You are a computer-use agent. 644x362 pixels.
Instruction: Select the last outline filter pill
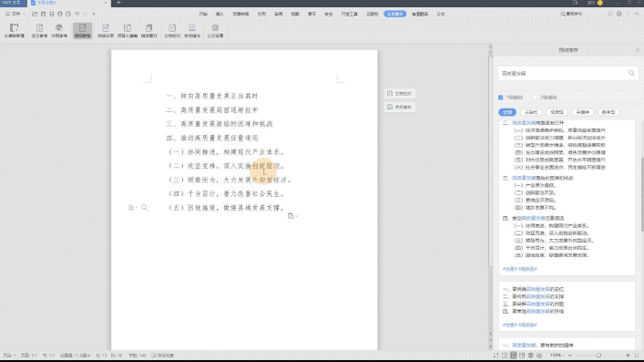608,112
